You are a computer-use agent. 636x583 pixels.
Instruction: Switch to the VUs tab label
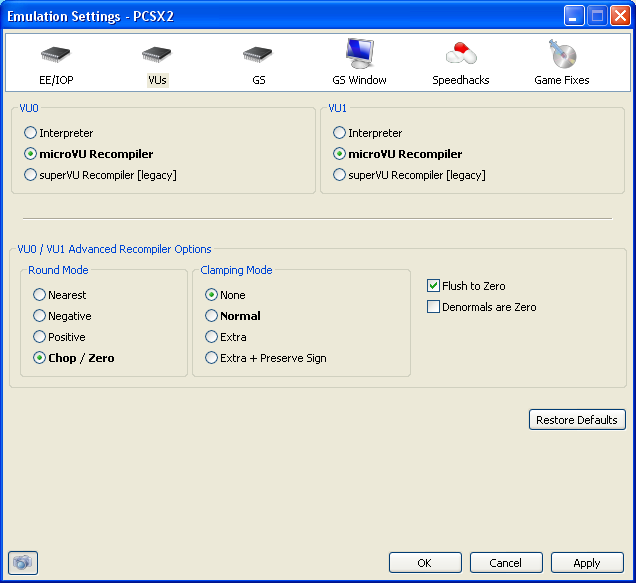(x=157, y=80)
